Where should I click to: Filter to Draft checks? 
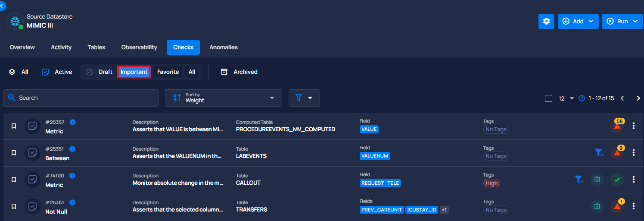(99, 72)
